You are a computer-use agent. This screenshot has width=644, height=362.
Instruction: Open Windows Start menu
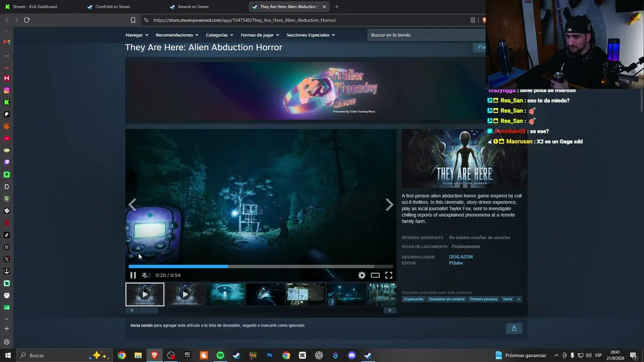(x=8, y=355)
